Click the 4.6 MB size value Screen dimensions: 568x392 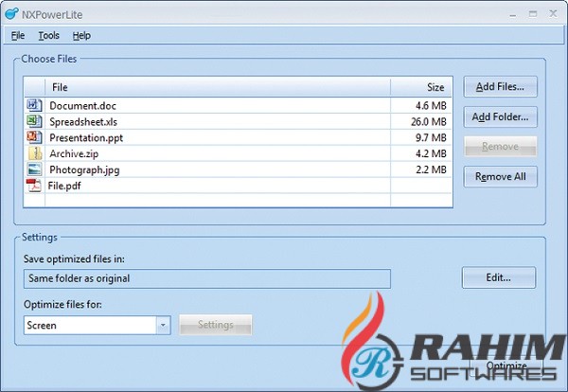(x=431, y=106)
